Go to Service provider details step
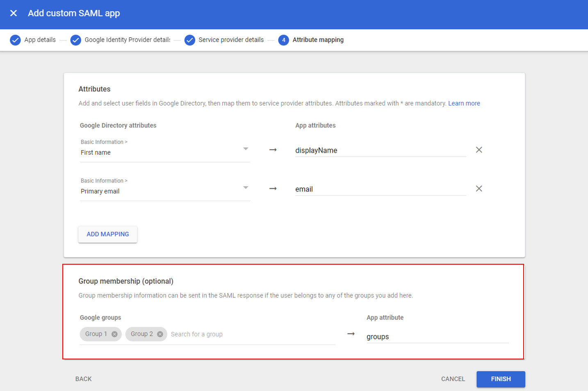This screenshot has height=391, width=588. coord(231,40)
